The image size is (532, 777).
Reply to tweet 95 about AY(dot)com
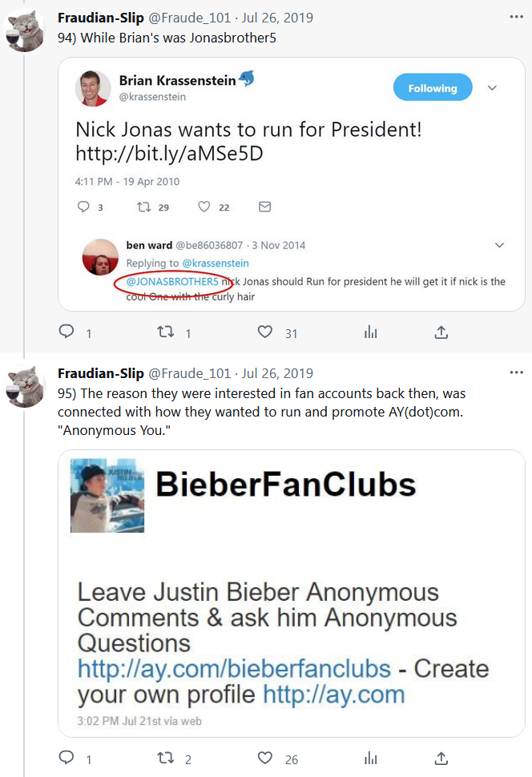point(67,758)
